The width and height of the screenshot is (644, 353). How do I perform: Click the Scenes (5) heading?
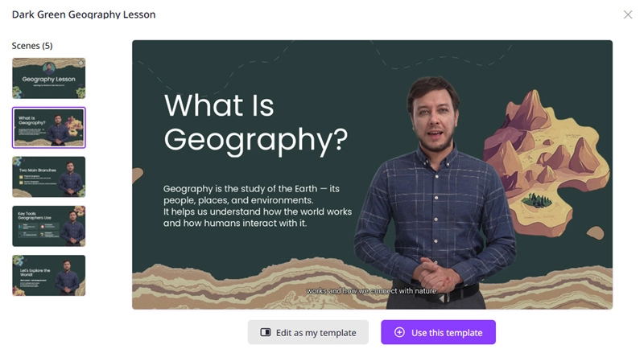[32, 46]
